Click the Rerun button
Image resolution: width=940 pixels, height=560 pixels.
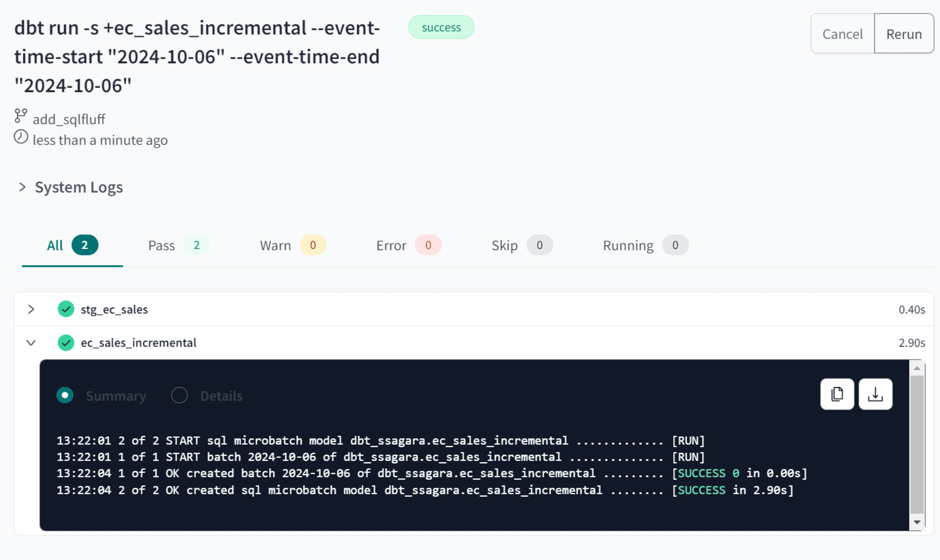(x=904, y=33)
